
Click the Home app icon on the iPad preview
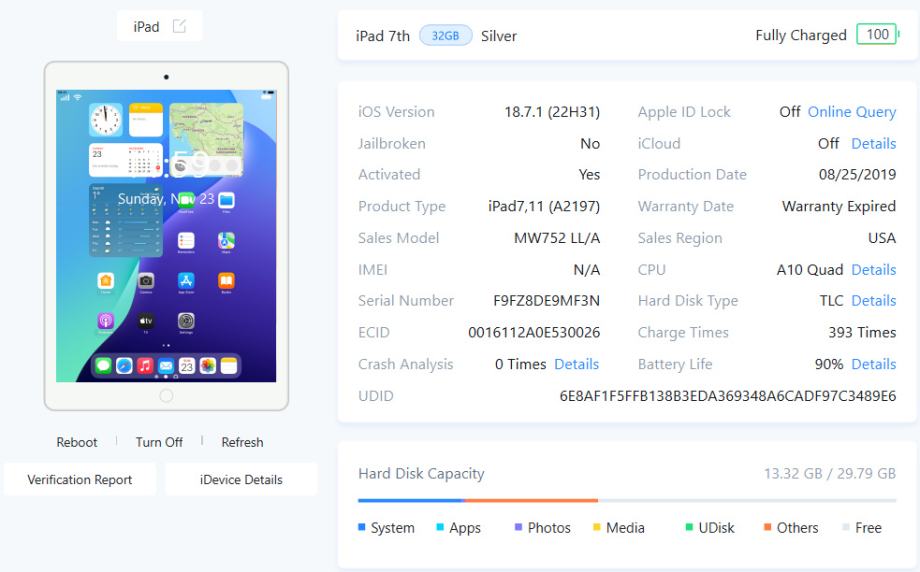tap(106, 281)
